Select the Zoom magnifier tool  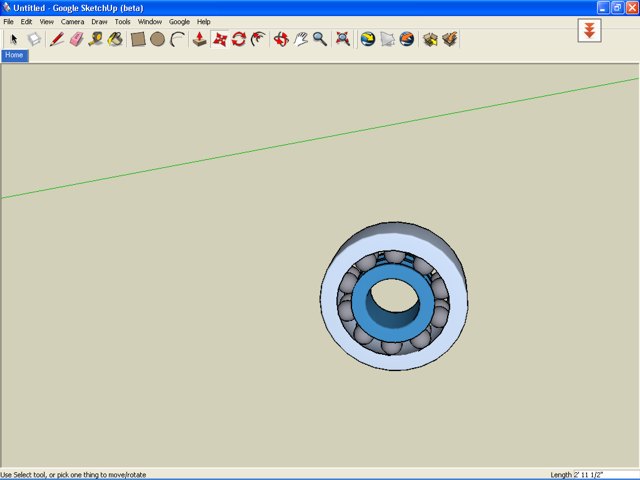click(320, 39)
